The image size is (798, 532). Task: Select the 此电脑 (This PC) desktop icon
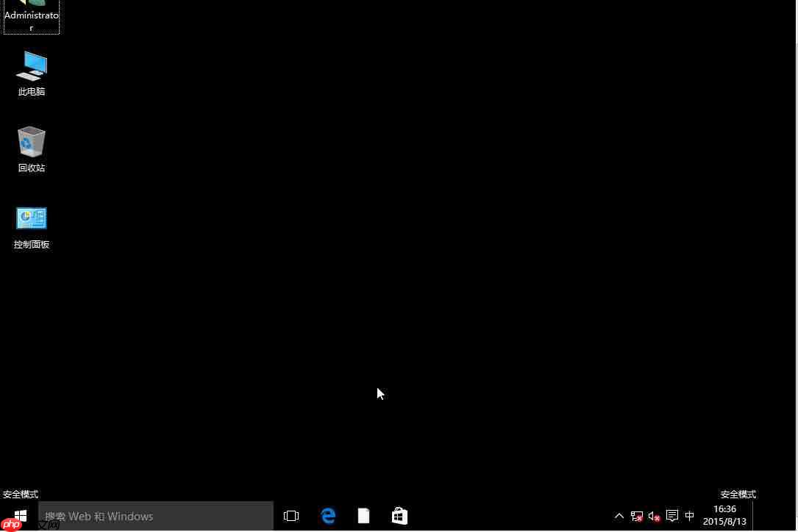click(32, 72)
